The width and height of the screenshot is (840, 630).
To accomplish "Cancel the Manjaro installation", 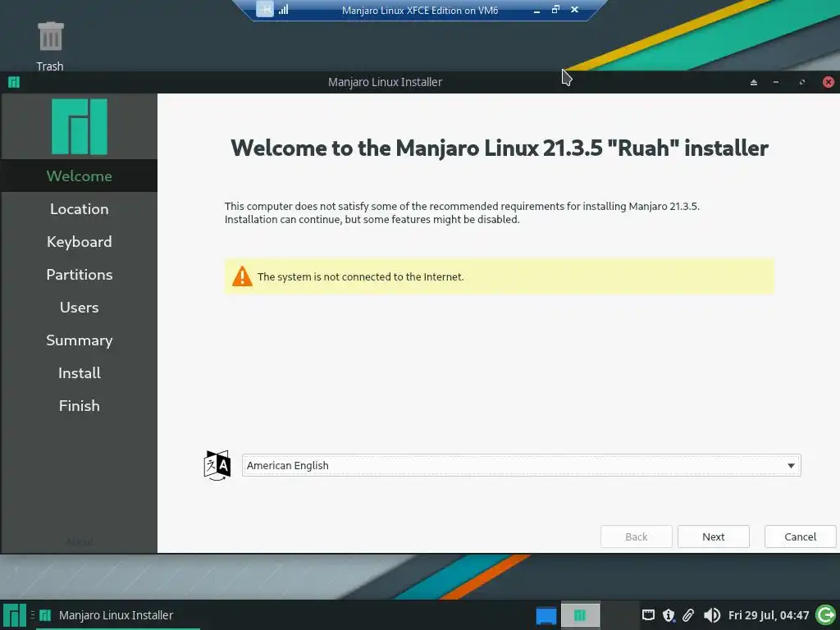I will (x=801, y=536).
